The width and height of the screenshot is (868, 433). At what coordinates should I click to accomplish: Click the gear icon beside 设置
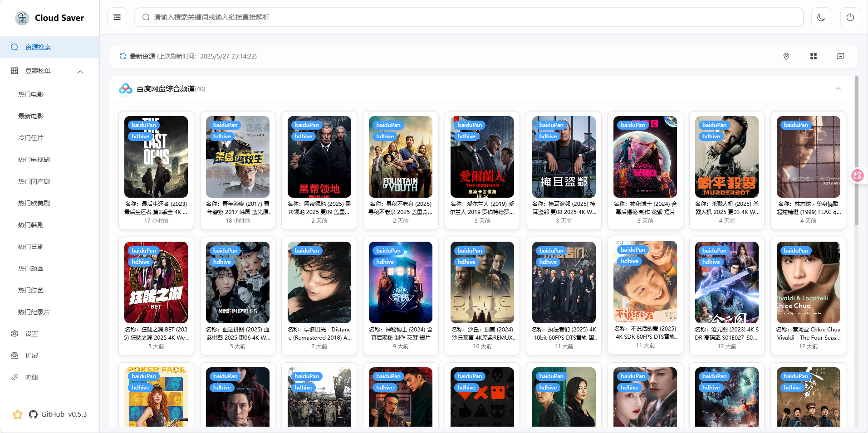pos(15,334)
